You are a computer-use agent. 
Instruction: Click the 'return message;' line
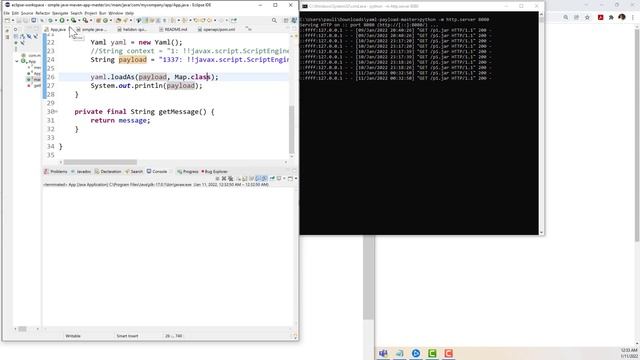pos(120,120)
